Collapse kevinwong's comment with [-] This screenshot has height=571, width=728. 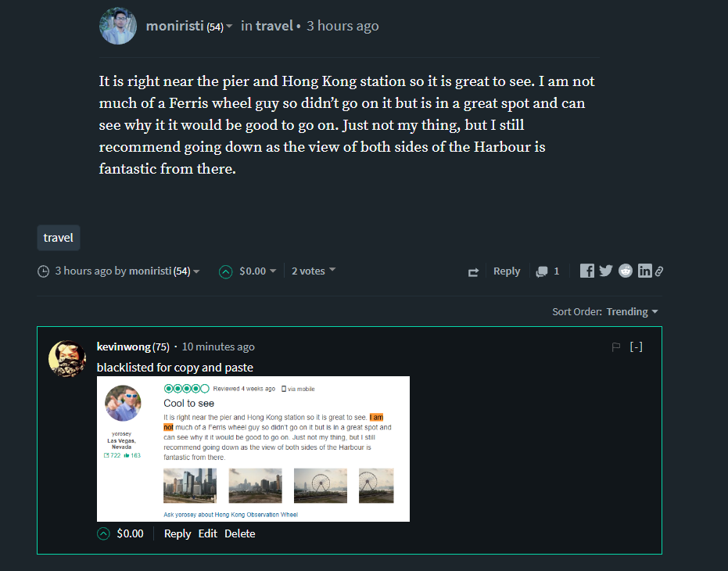coord(636,347)
